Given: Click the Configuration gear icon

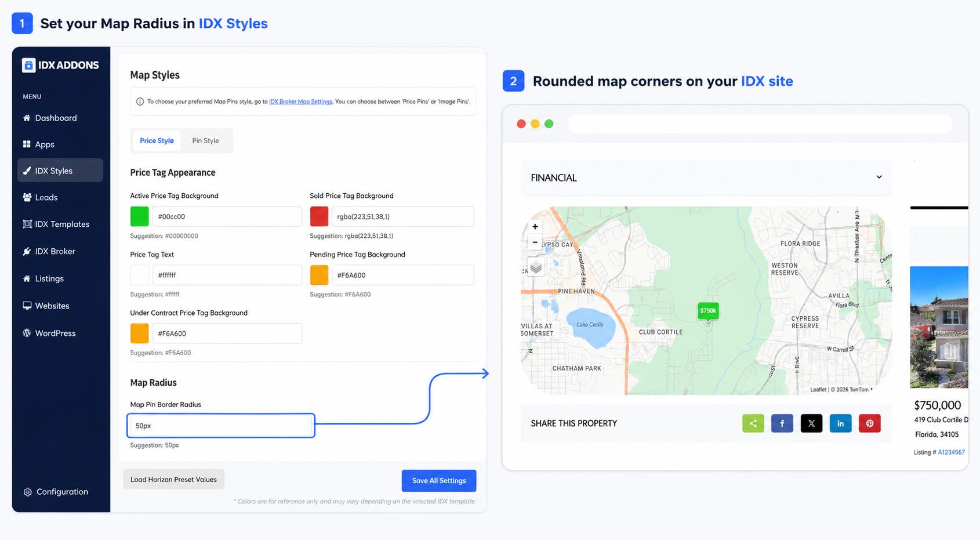Looking at the screenshot, I should click(27, 492).
